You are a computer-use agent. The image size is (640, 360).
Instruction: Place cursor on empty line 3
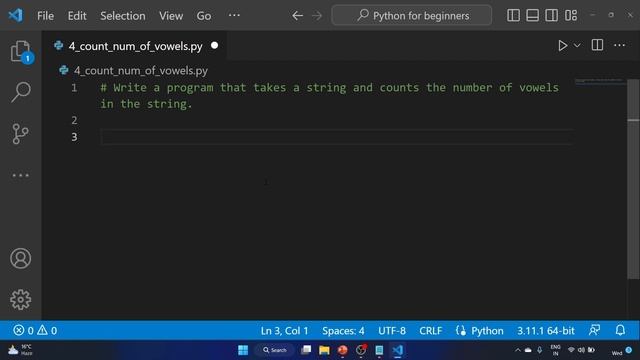(x=337, y=137)
